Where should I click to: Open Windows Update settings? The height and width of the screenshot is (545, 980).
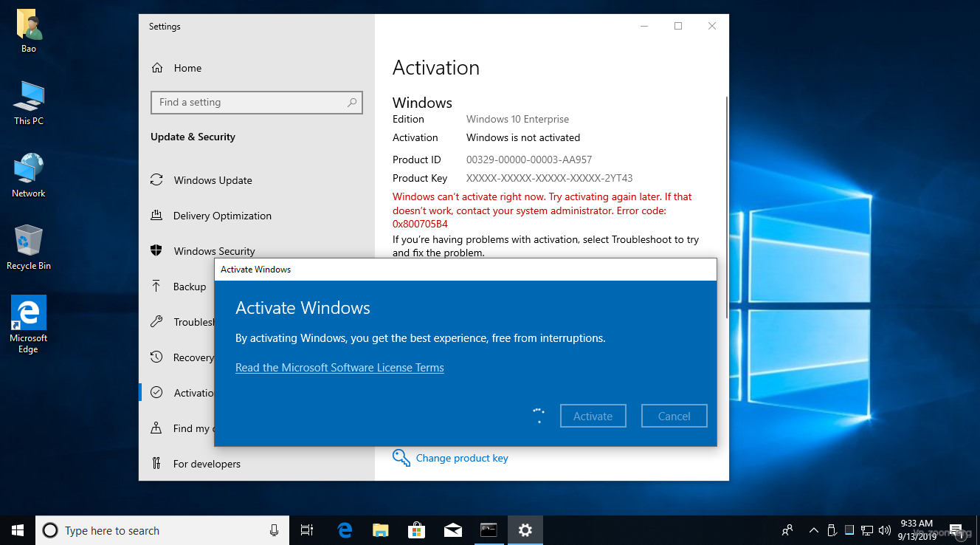[x=213, y=180]
